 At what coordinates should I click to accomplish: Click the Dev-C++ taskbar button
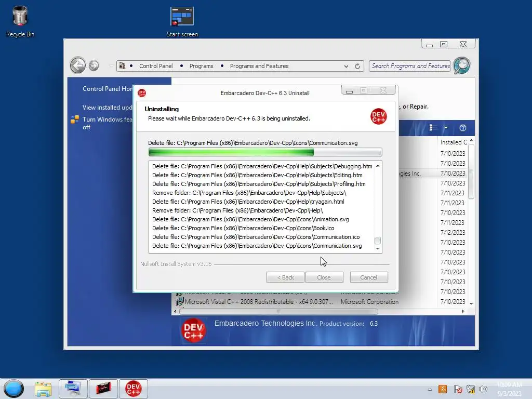coord(134,389)
